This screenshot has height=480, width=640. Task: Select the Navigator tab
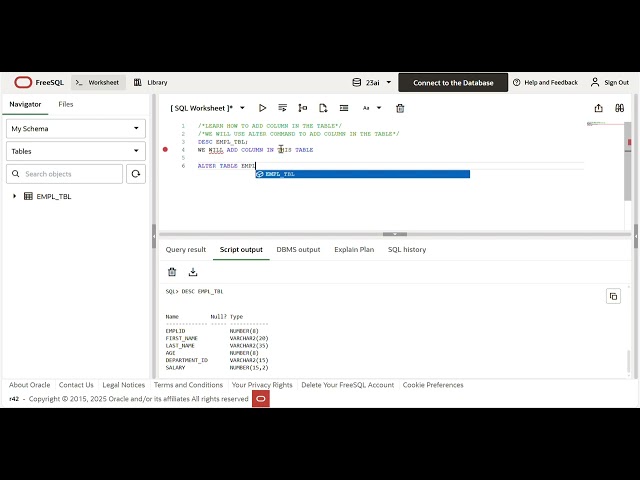[25, 104]
